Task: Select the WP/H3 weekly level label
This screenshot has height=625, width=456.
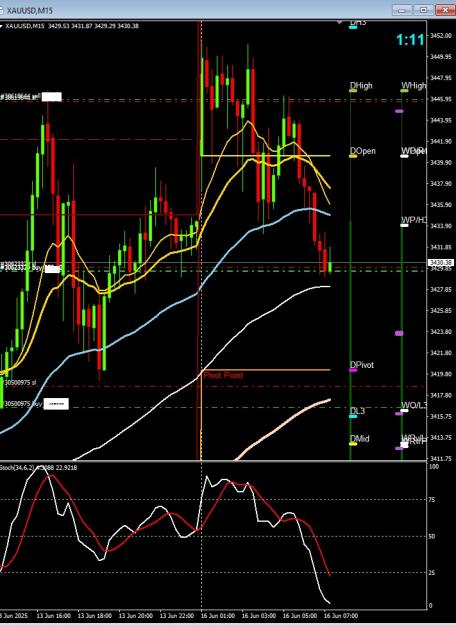Action: [x=413, y=220]
